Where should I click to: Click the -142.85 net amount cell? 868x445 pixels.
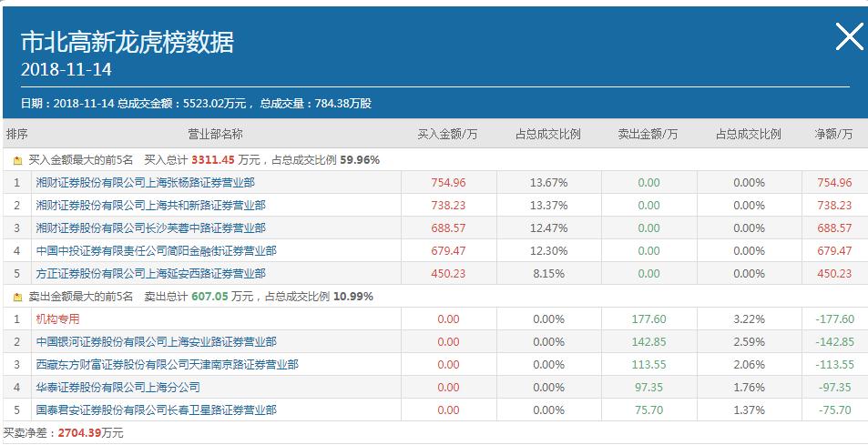tap(835, 341)
